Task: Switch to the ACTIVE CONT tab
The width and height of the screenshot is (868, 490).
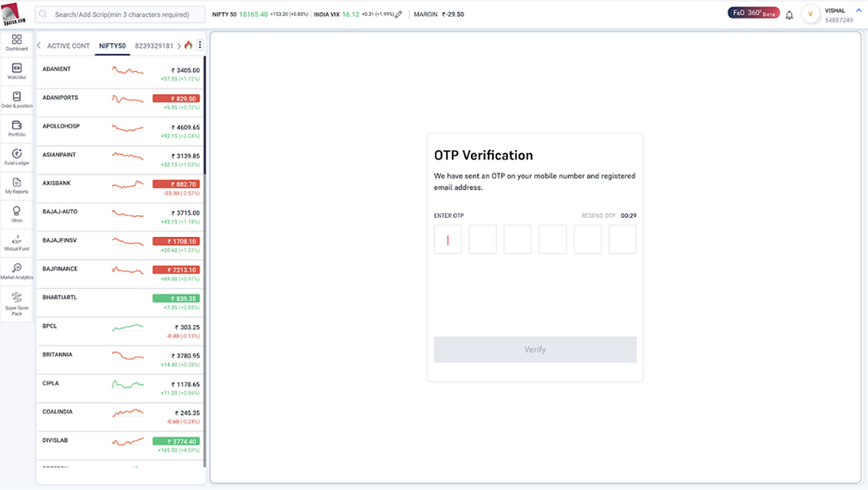Action: 68,46
